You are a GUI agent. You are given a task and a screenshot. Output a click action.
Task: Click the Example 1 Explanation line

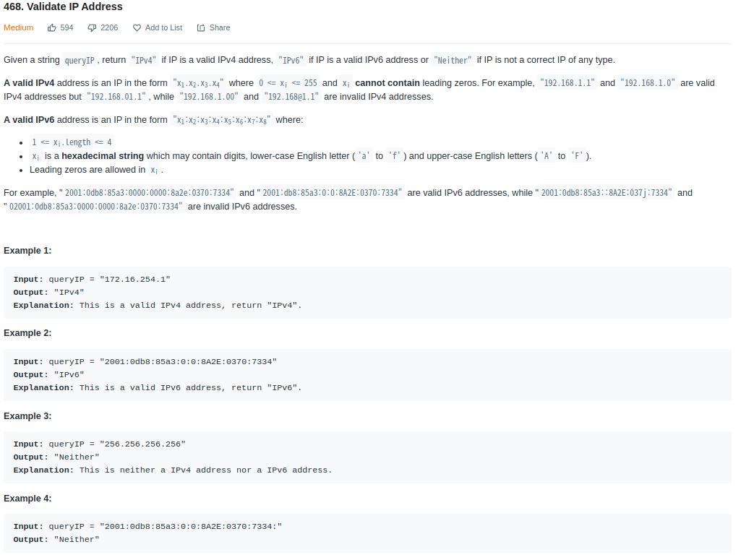tap(158, 306)
